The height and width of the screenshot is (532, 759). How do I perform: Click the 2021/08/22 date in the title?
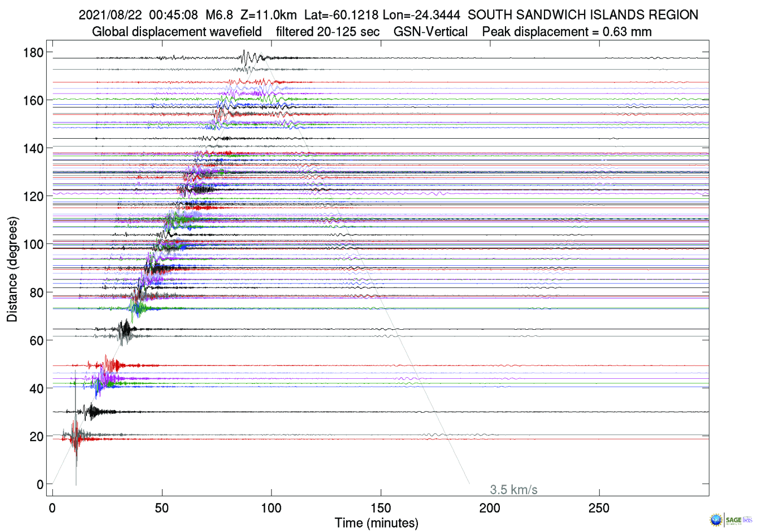click(x=110, y=15)
